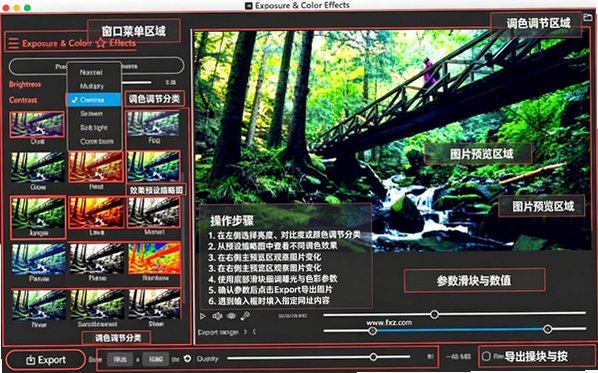Click the eyedropper icon in the playback row

coord(245,316)
